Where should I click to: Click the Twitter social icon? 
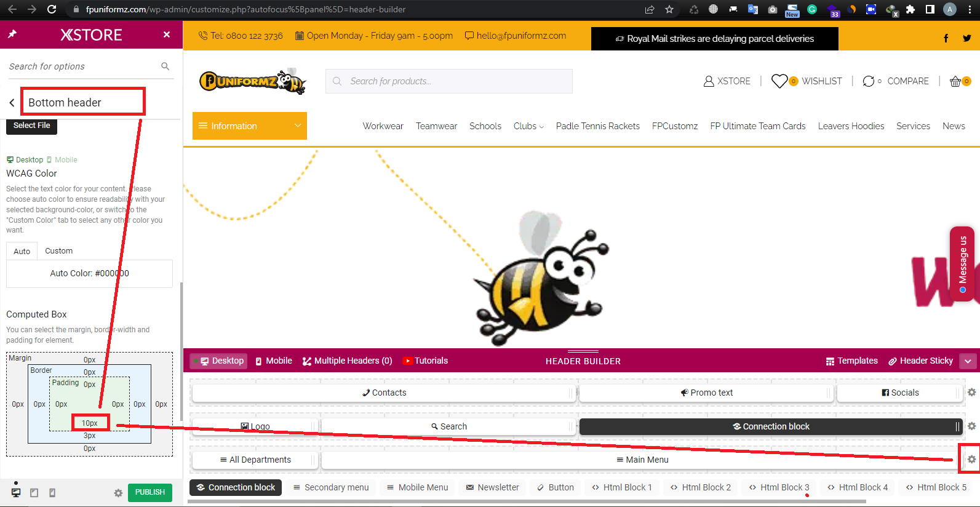coord(967,38)
